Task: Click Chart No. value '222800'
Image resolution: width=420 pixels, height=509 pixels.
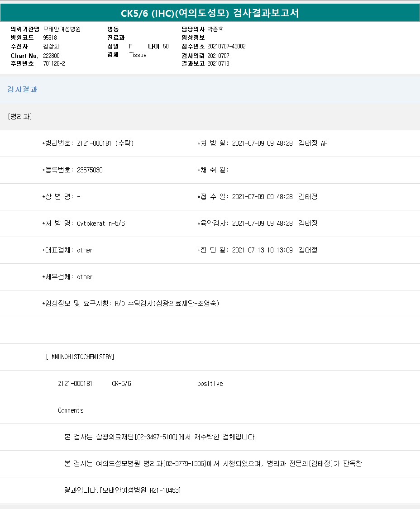Action: (x=51, y=56)
